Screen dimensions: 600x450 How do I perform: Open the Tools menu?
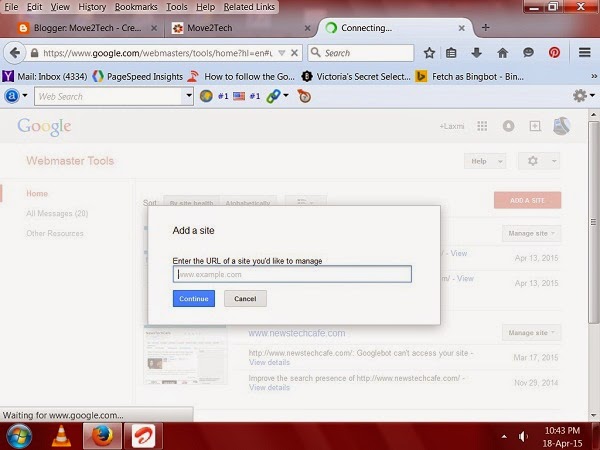(x=176, y=7)
